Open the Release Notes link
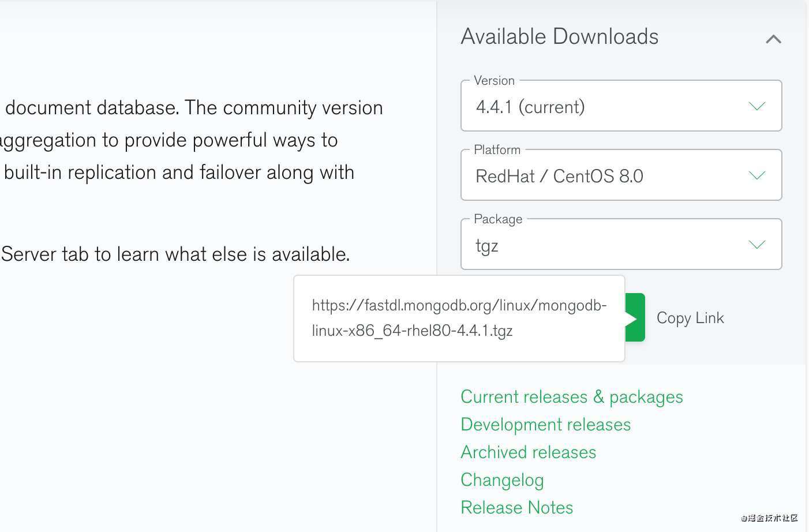The height and width of the screenshot is (532, 809). pyautogui.click(x=517, y=508)
